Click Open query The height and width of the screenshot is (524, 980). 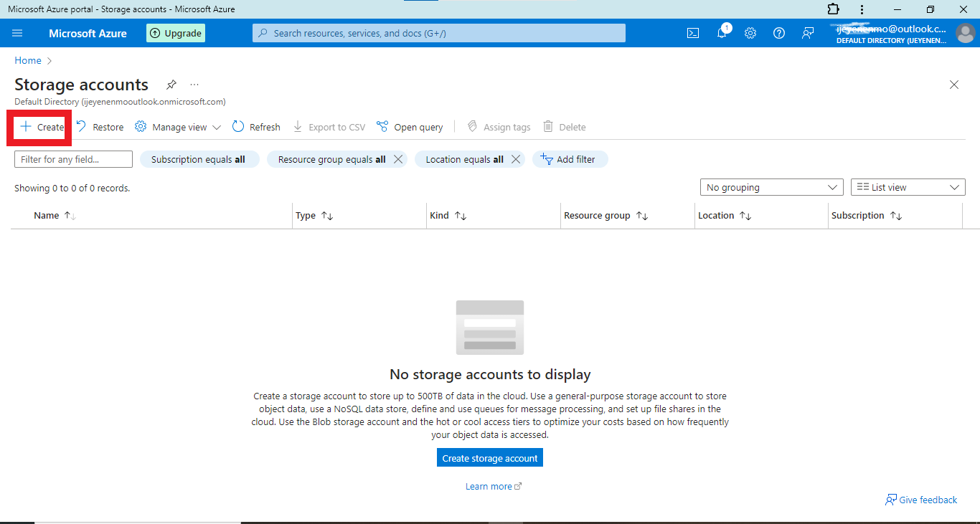[410, 127]
